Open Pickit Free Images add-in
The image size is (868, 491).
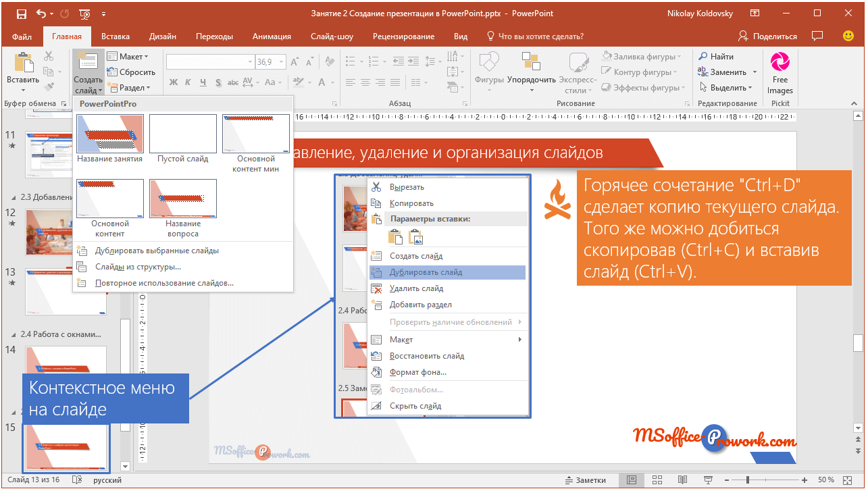tap(780, 73)
